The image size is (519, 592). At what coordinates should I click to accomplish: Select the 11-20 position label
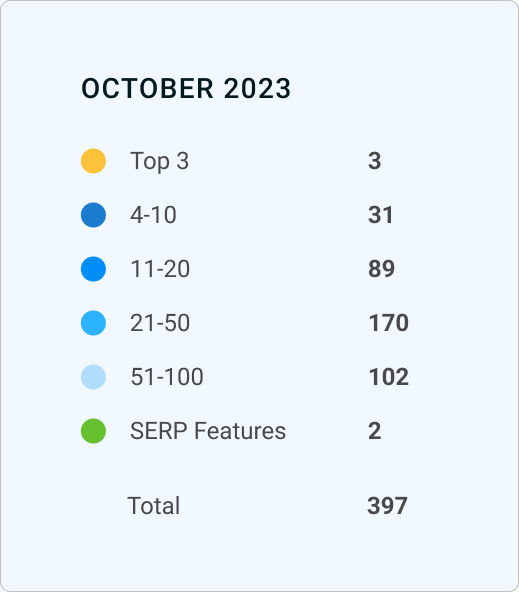pos(160,269)
